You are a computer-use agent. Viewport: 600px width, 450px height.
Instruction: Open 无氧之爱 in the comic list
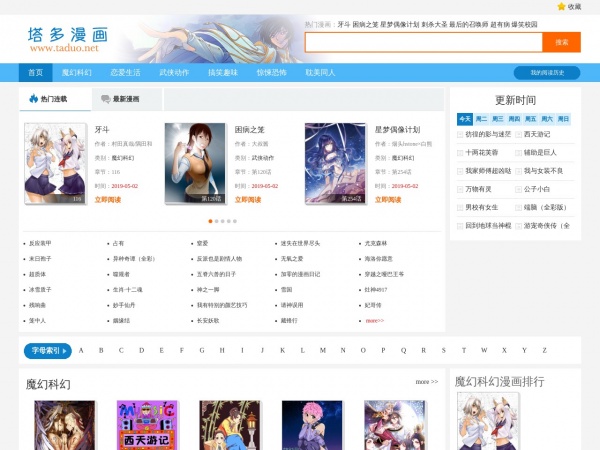(x=292, y=259)
